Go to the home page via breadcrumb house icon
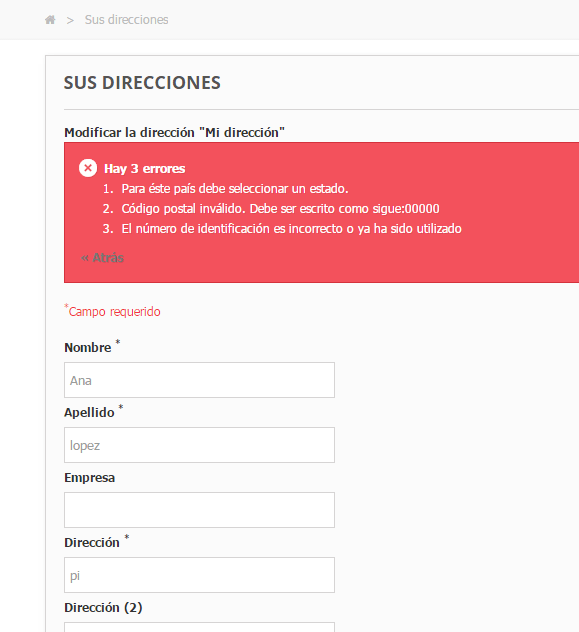This screenshot has height=632, width=579. [x=50, y=20]
